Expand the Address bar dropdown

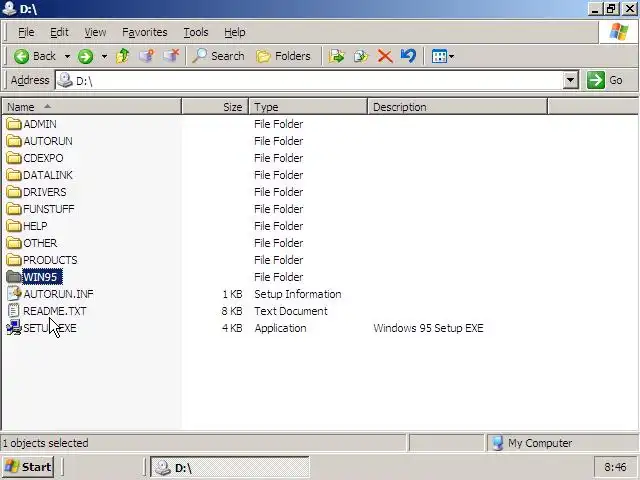pyautogui.click(x=571, y=80)
